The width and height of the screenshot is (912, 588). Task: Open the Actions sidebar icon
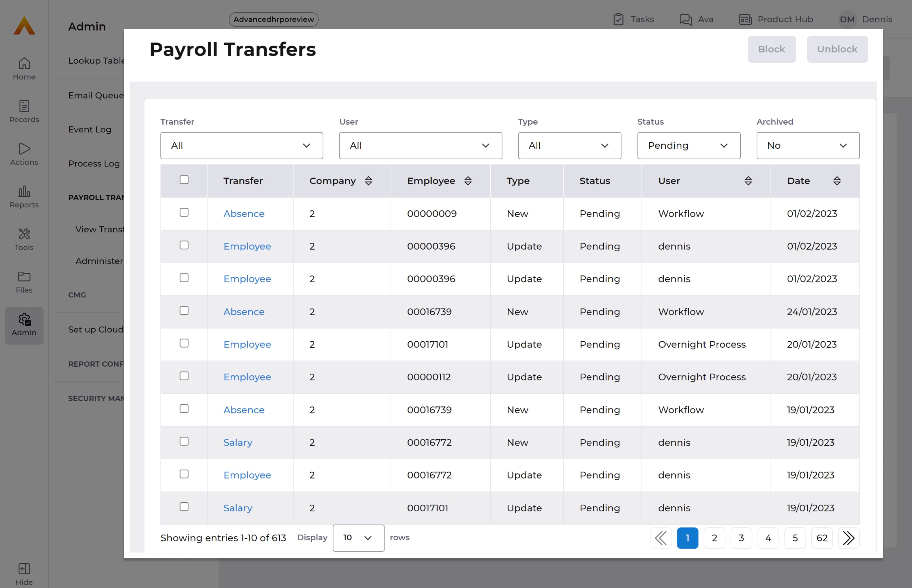point(24,154)
